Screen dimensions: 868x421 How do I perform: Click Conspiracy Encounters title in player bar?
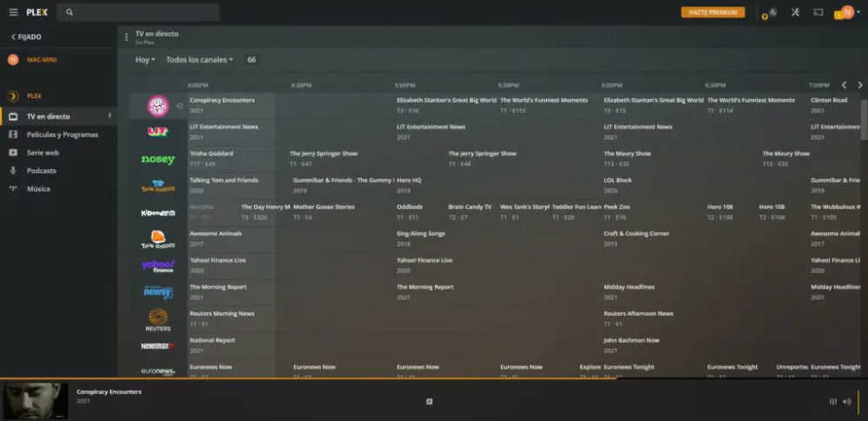pyautogui.click(x=109, y=391)
